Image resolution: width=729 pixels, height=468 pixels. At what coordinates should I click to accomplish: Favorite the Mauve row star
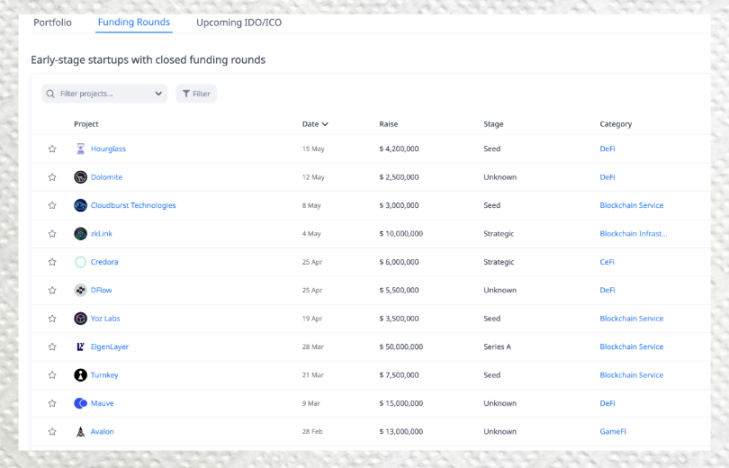coord(52,403)
